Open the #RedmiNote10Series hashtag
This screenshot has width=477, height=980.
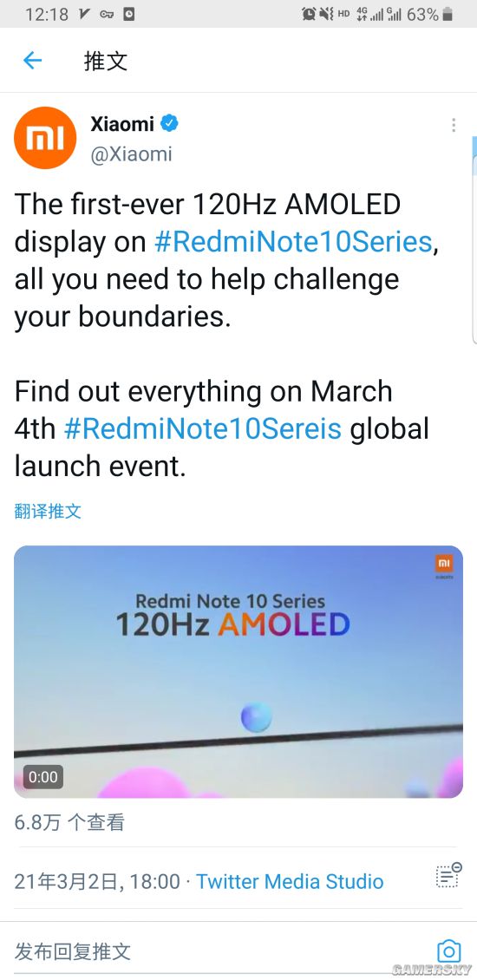point(293,242)
